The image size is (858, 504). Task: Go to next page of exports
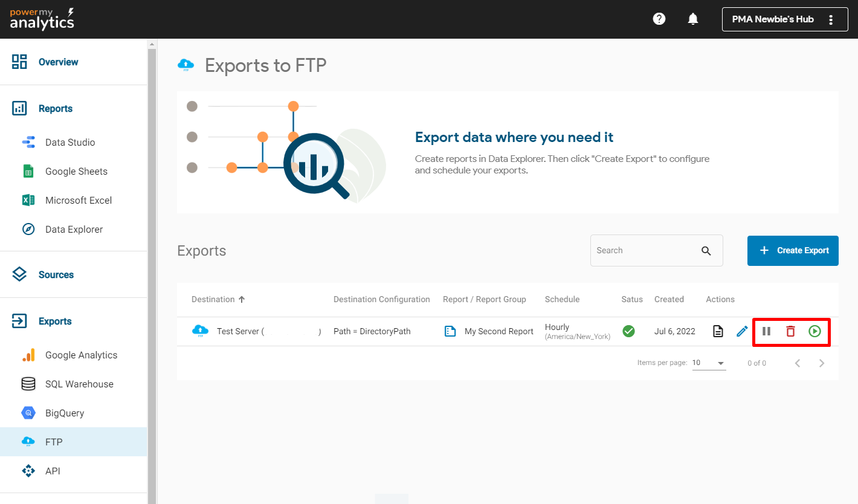[x=821, y=363]
